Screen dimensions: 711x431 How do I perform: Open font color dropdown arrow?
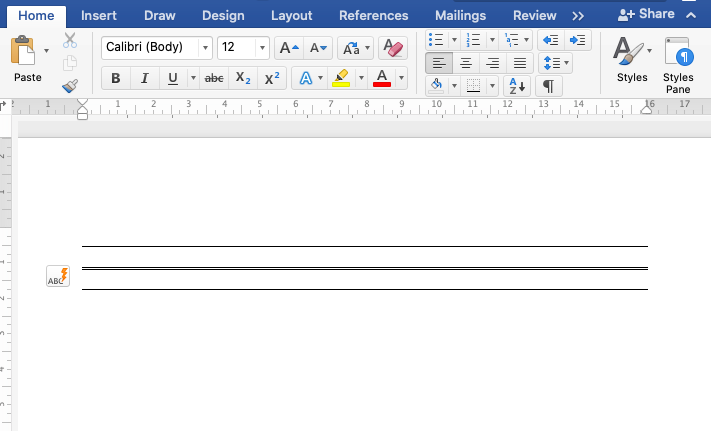[401, 78]
